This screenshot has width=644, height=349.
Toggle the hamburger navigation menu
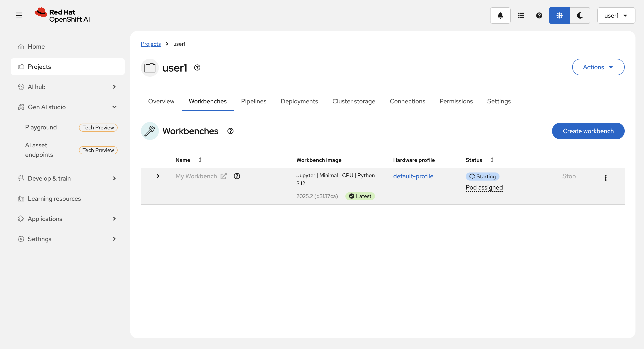pos(19,15)
